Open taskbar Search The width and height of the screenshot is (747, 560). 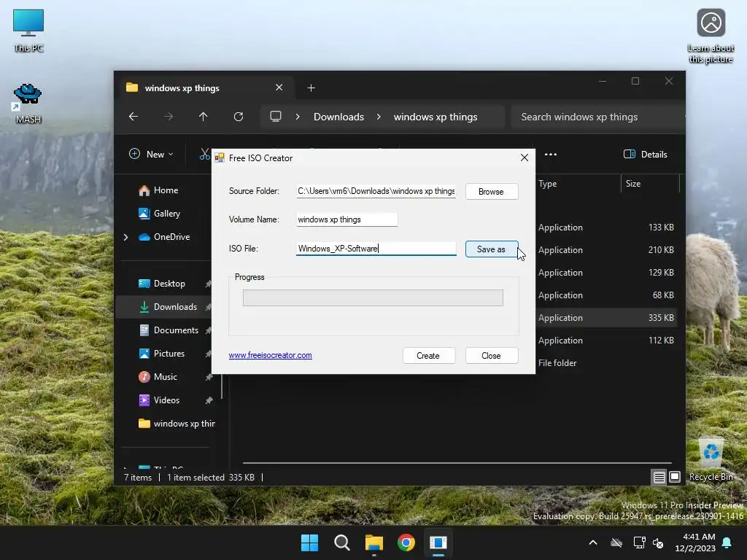(342, 542)
